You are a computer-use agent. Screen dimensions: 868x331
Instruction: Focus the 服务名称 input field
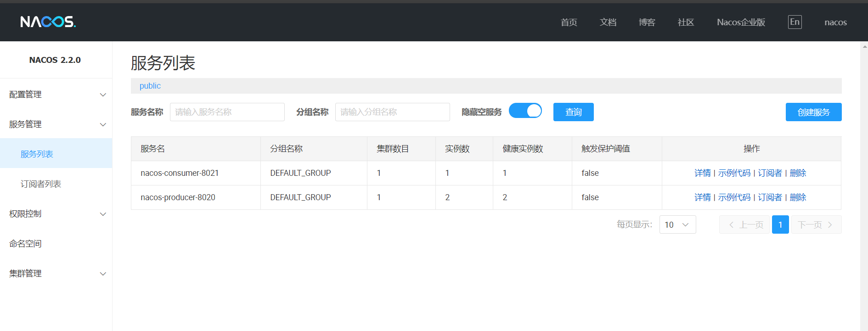[x=227, y=112]
